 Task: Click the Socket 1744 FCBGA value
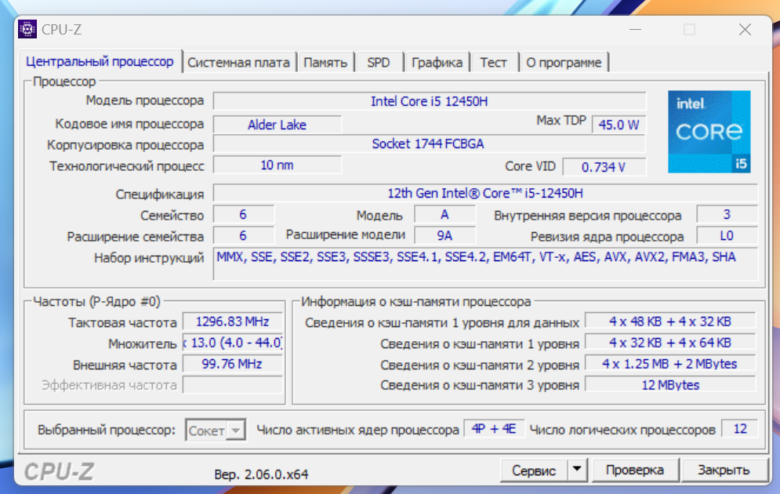[429, 144]
